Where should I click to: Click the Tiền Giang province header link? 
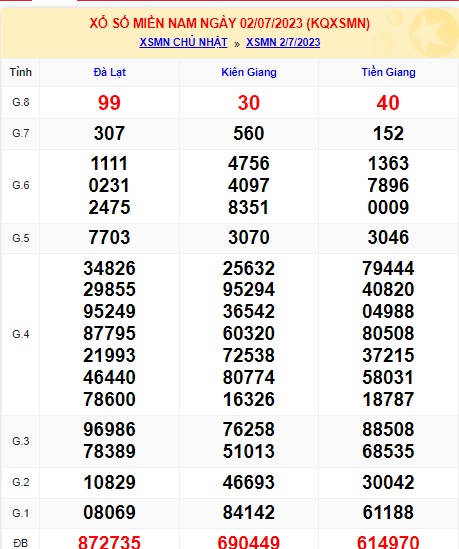click(388, 72)
